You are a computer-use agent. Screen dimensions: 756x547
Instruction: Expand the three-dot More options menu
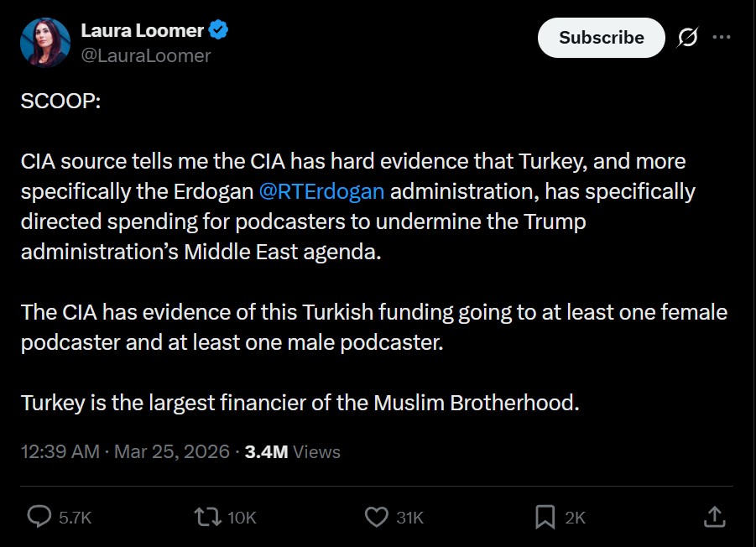point(722,38)
